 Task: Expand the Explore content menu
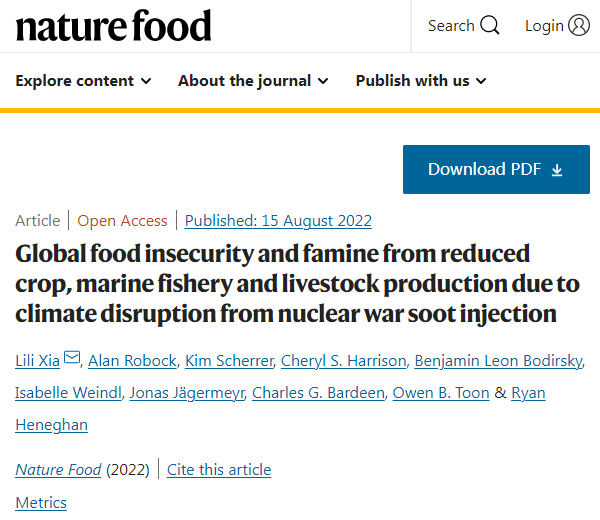[84, 81]
